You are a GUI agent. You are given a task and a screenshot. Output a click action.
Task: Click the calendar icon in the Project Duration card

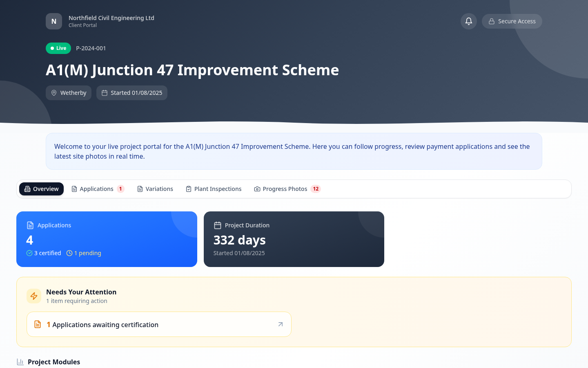pos(218,225)
